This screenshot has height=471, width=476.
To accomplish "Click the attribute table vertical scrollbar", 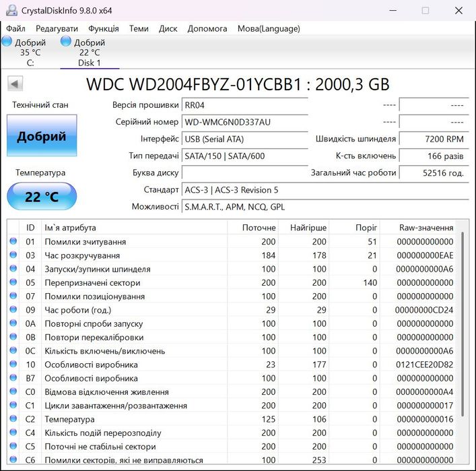I will [463, 323].
